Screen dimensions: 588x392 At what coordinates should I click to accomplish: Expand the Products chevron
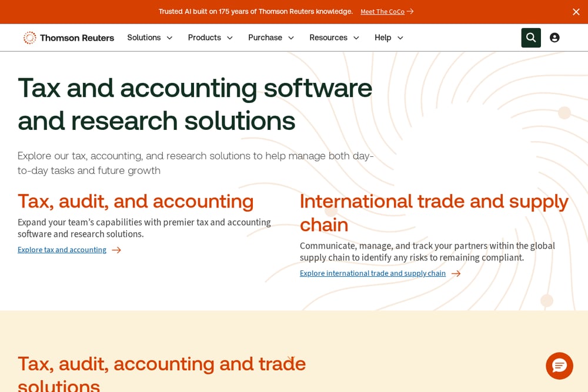[x=230, y=38]
